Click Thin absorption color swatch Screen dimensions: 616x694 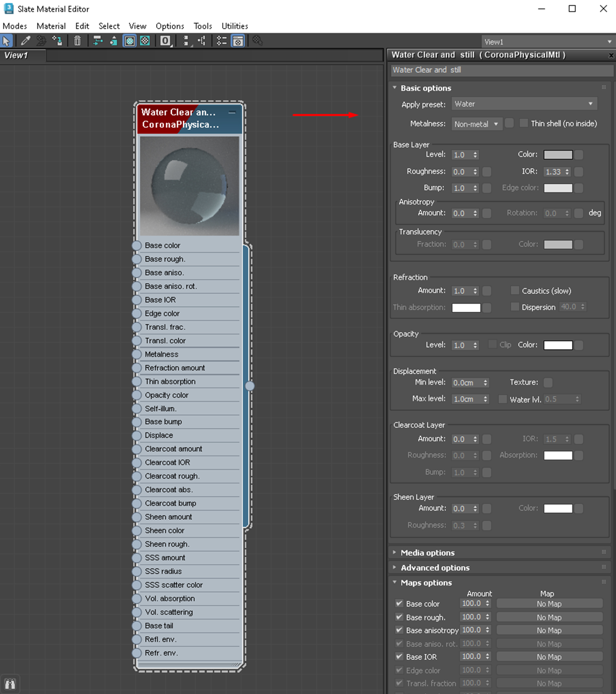coord(466,308)
